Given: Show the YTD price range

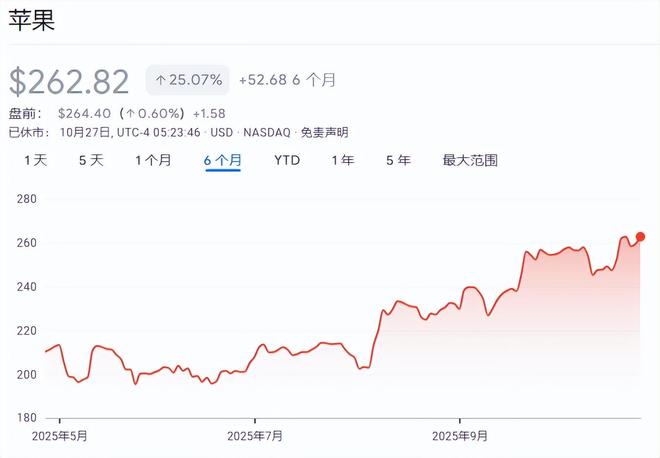Looking at the screenshot, I should [287, 160].
